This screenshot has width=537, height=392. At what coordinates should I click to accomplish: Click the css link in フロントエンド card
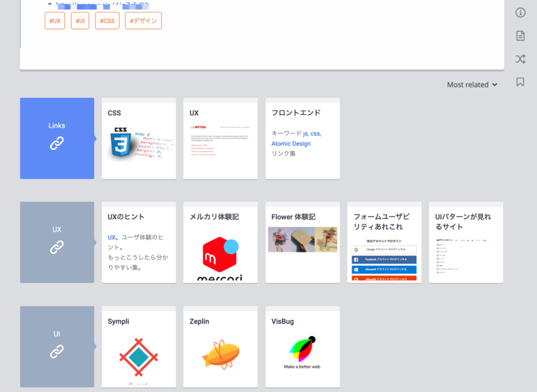point(315,134)
